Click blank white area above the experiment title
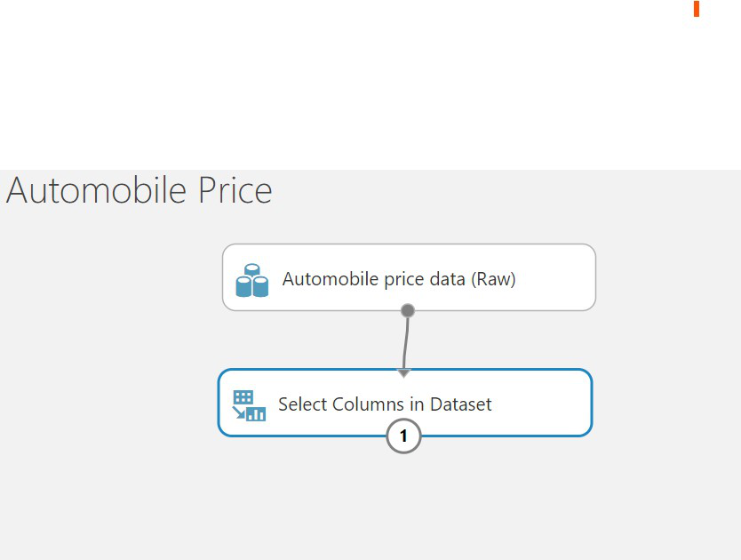This screenshot has height=560, width=741. click(355, 89)
